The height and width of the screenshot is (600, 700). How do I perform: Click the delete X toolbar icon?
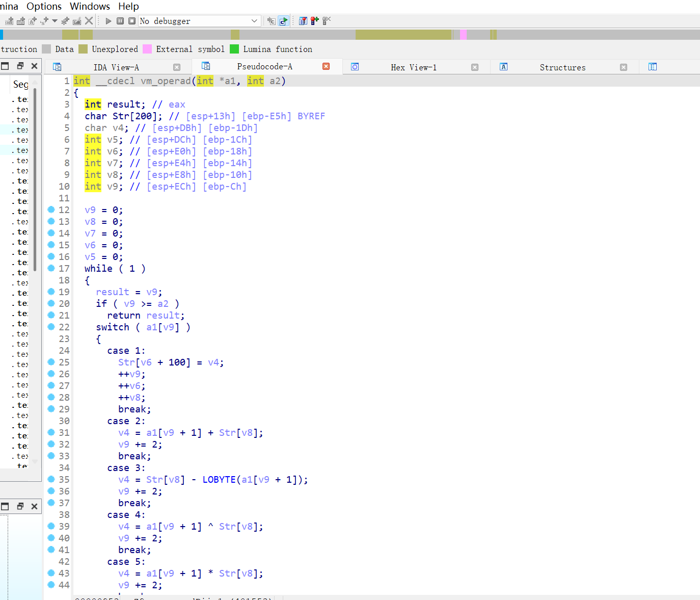pos(89,21)
